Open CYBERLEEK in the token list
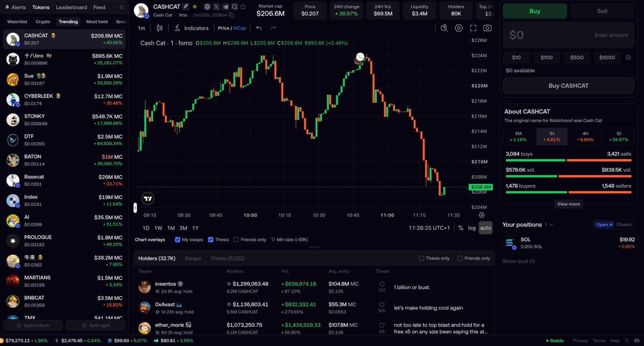This screenshot has width=644, height=346. [64, 99]
